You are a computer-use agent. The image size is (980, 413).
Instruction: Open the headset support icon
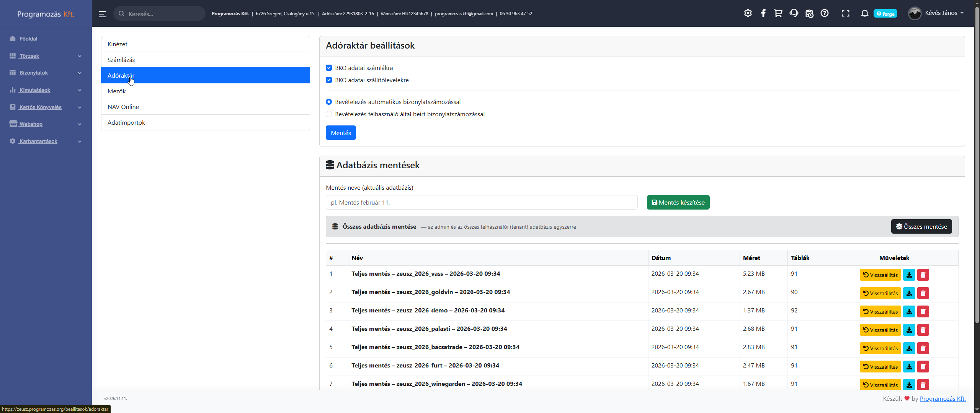click(x=794, y=13)
